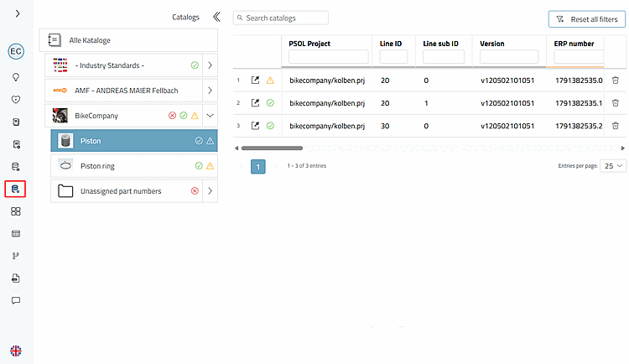Click Piston ring green check icon
Image resolution: width=629 pixels, height=364 pixels.
[x=199, y=166]
